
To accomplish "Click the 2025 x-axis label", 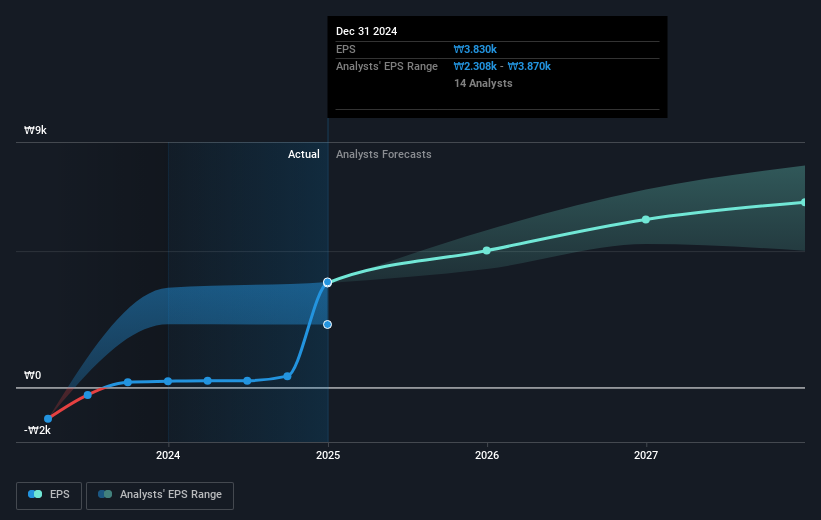I will tap(328, 455).
